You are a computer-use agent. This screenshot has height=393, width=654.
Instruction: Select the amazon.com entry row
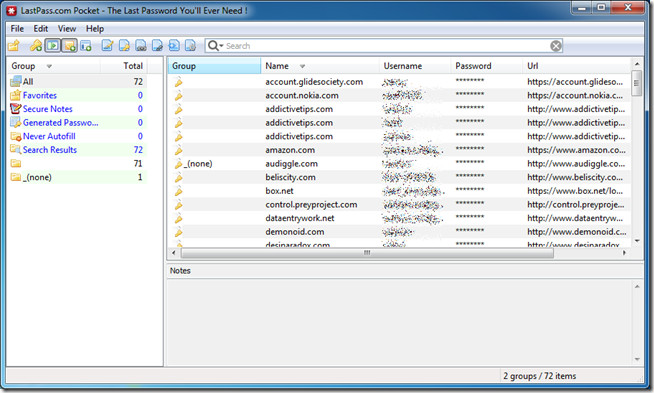pyautogui.click(x=400, y=150)
